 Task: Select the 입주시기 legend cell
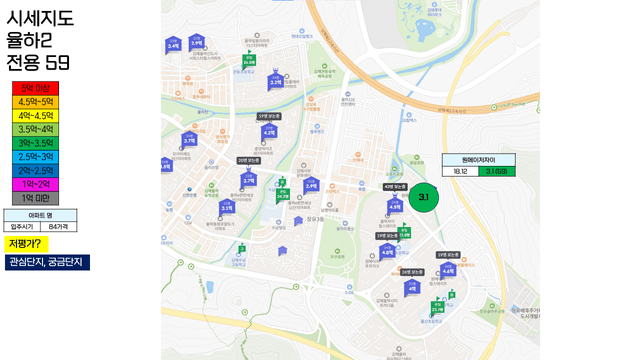tap(22, 227)
